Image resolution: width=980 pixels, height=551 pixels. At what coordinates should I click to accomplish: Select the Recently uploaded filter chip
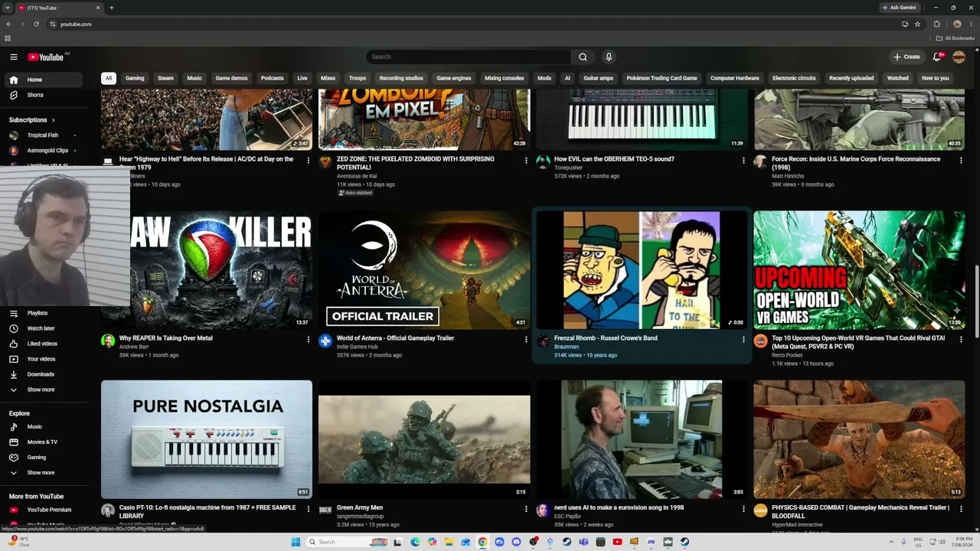pos(851,78)
